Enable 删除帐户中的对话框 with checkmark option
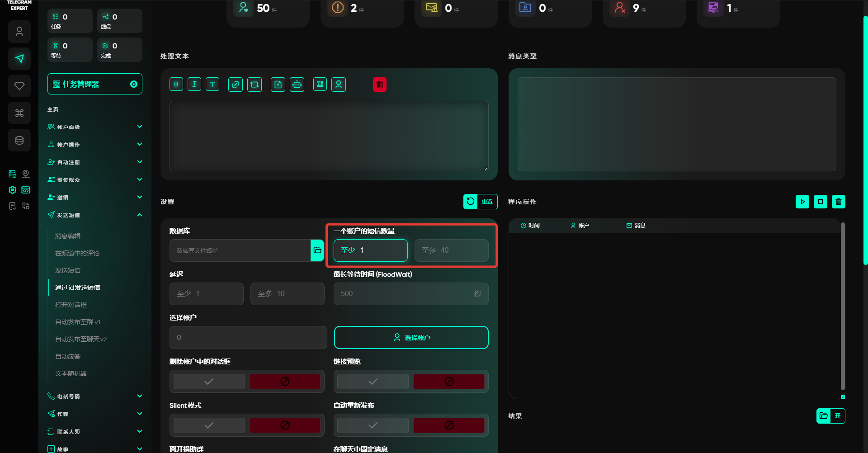868x453 pixels. pyautogui.click(x=209, y=382)
